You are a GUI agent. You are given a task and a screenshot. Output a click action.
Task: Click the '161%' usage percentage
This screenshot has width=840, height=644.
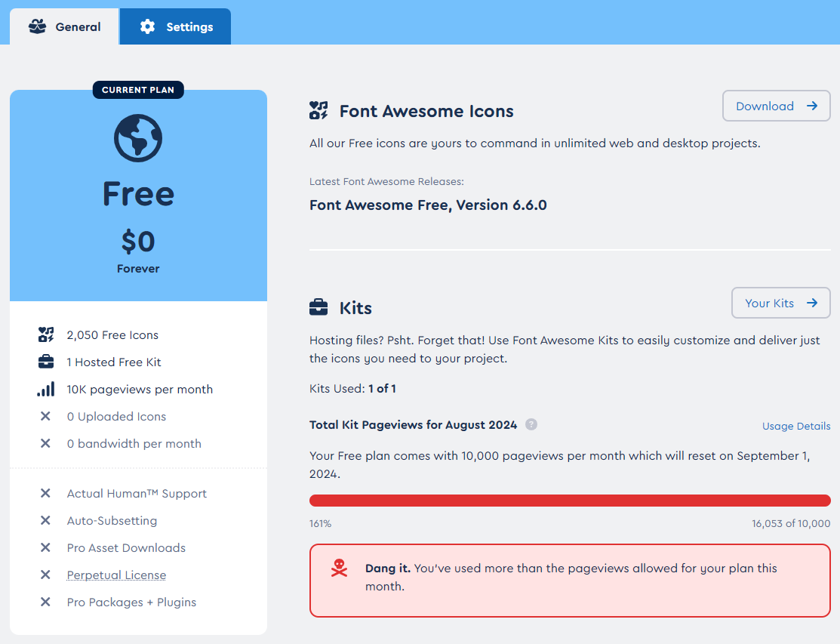pyautogui.click(x=320, y=523)
